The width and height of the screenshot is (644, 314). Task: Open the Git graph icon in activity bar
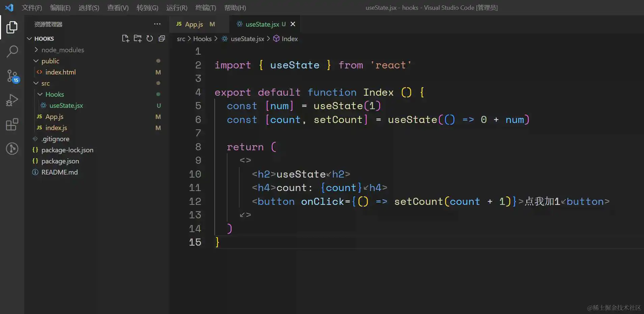pyautogui.click(x=12, y=149)
